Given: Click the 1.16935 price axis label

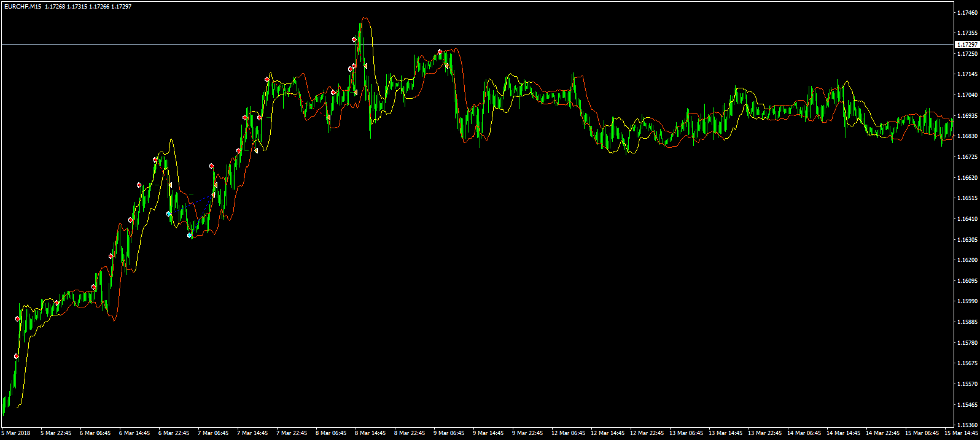Looking at the screenshot, I should pos(968,115).
